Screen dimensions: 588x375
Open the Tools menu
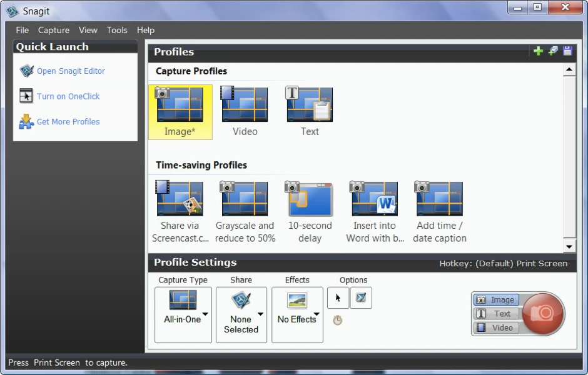pos(117,30)
